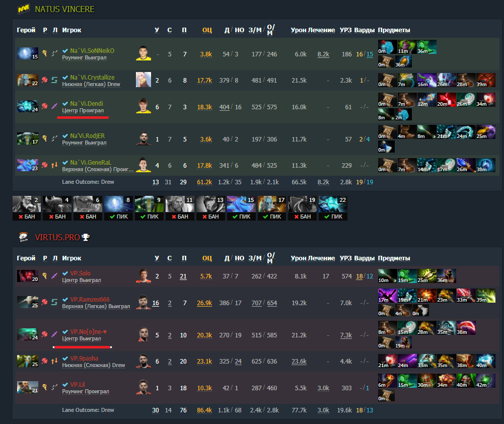The width and height of the screenshot is (504, 424).
Task: Click Na`Vi.SoNNeikO's player photo
Action: point(143,53)
